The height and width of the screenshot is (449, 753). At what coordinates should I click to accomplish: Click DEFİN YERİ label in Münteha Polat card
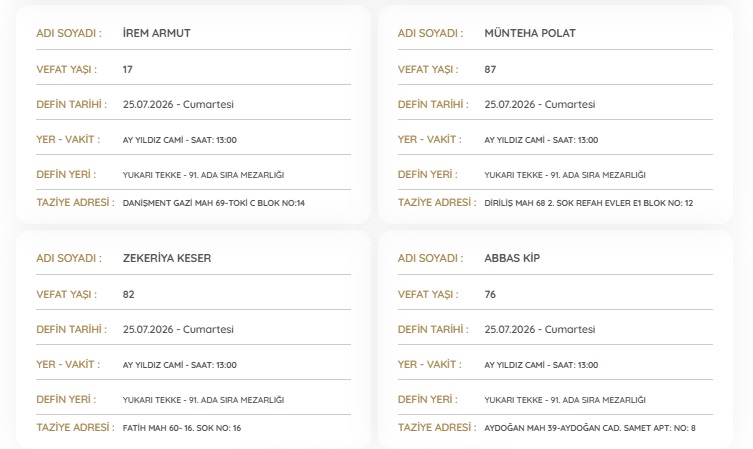[x=427, y=174]
